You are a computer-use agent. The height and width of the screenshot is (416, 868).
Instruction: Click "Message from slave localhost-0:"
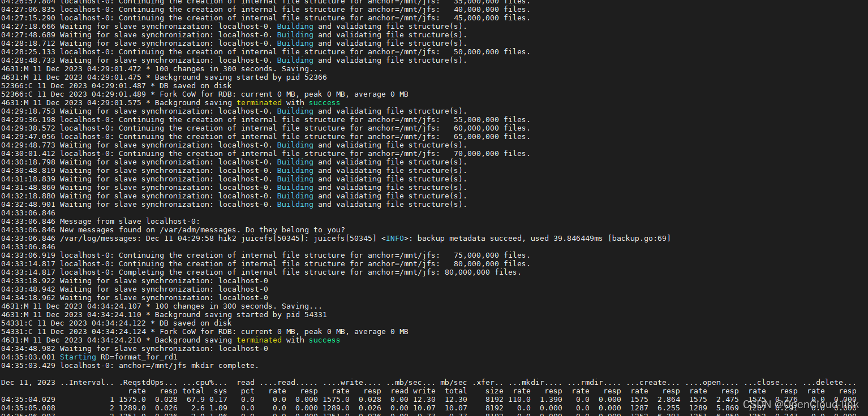click(x=130, y=222)
